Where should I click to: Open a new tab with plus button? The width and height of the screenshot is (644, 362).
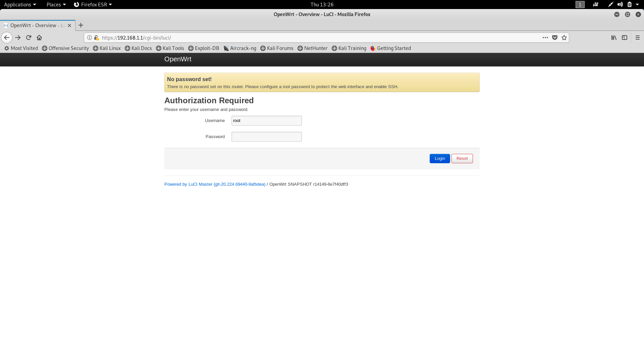[81, 25]
